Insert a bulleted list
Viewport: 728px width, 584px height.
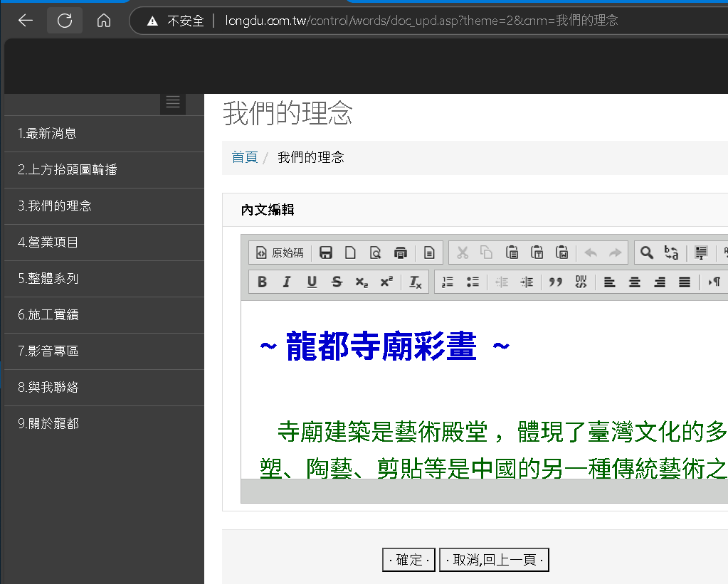click(x=473, y=282)
